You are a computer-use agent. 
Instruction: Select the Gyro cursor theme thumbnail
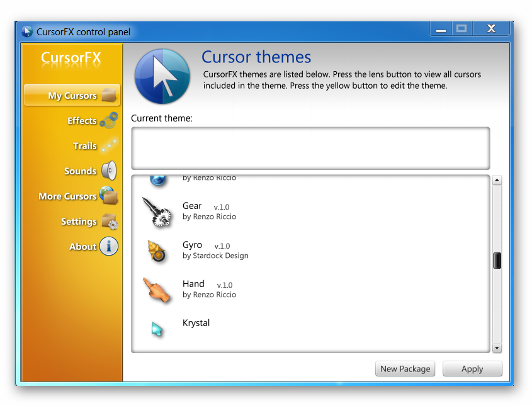[157, 251]
